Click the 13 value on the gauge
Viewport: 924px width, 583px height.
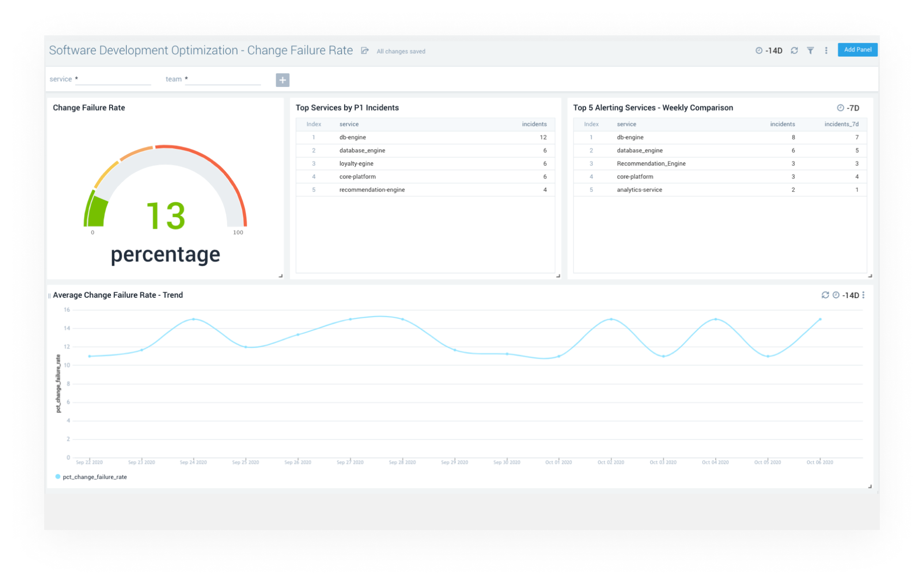(x=166, y=216)
